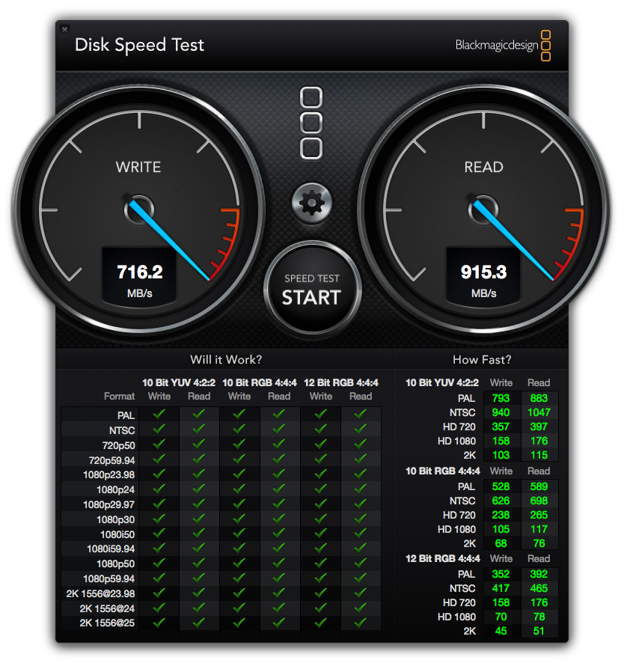Select the 1080i50 format row

[x=221, y=534]
